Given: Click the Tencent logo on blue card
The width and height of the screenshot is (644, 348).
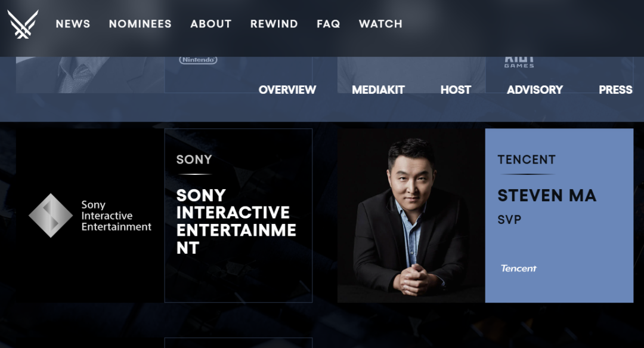Looking at the screenshot, I should pyautogui.click(x=518, y=268).
